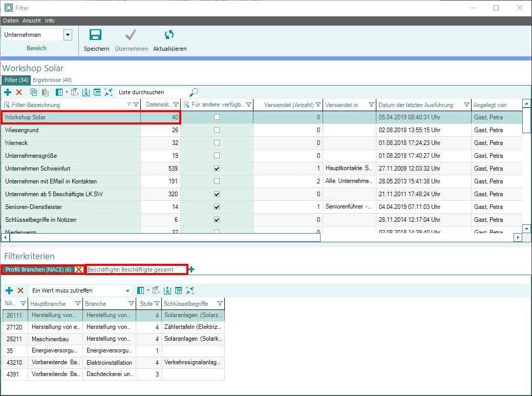
Task: Uncheck availability for Unternehmen ab 5 Beschäftigte LK SW
Action: pyautogui.click(x=217, y=194)
